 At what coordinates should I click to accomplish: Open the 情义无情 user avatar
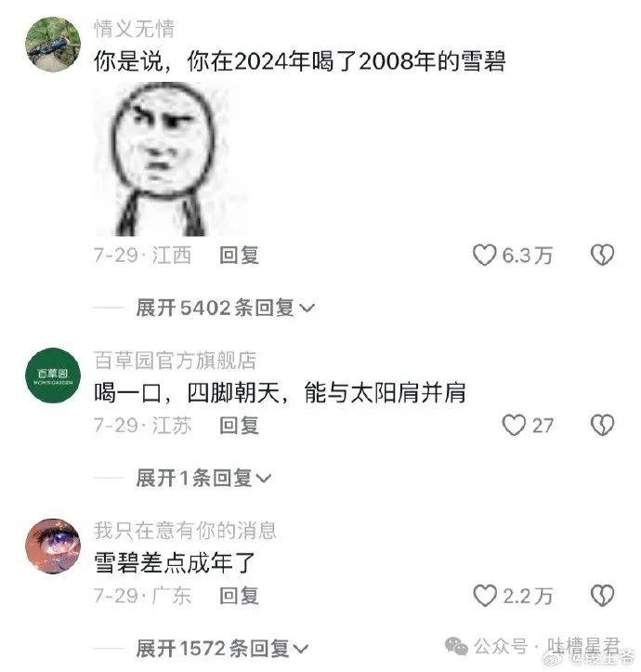[53, 44]
